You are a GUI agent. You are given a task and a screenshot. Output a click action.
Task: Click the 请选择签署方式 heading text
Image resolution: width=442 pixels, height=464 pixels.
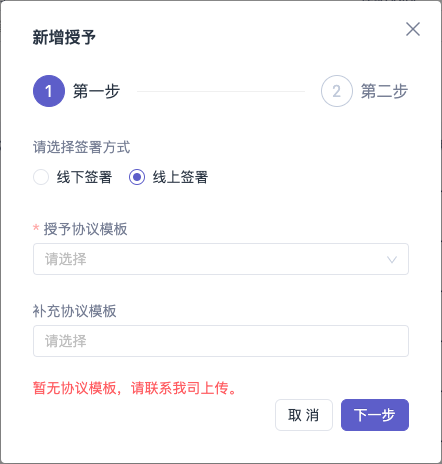pos(81,147)
